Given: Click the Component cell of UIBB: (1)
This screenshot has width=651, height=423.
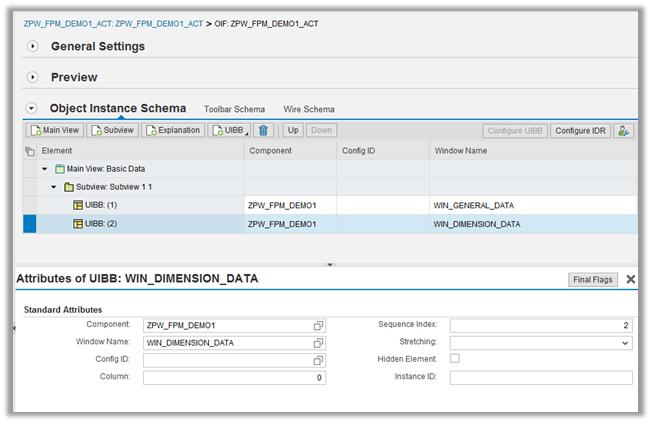Looking at the screenshot, I should click(290, 205).
